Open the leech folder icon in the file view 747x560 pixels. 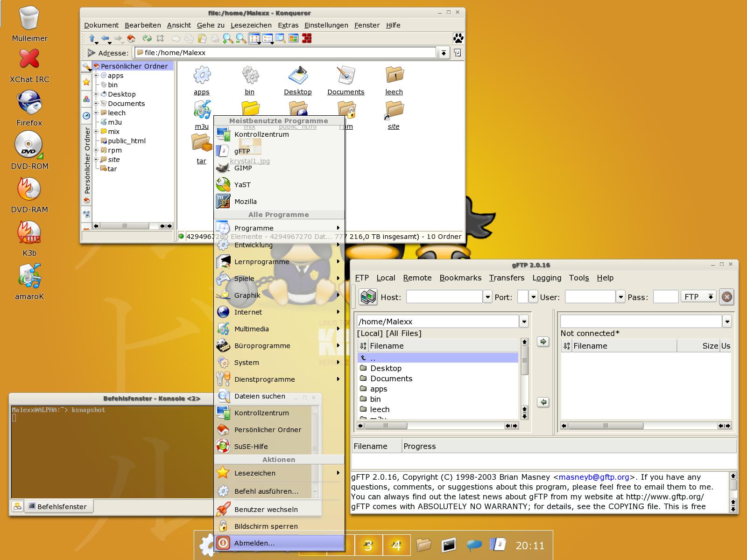394,80
